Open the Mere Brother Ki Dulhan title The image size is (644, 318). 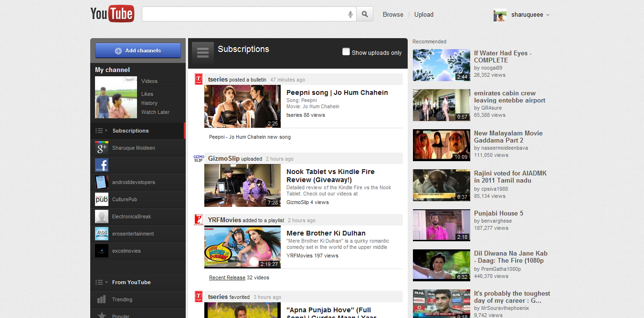(x=326, y=233)
